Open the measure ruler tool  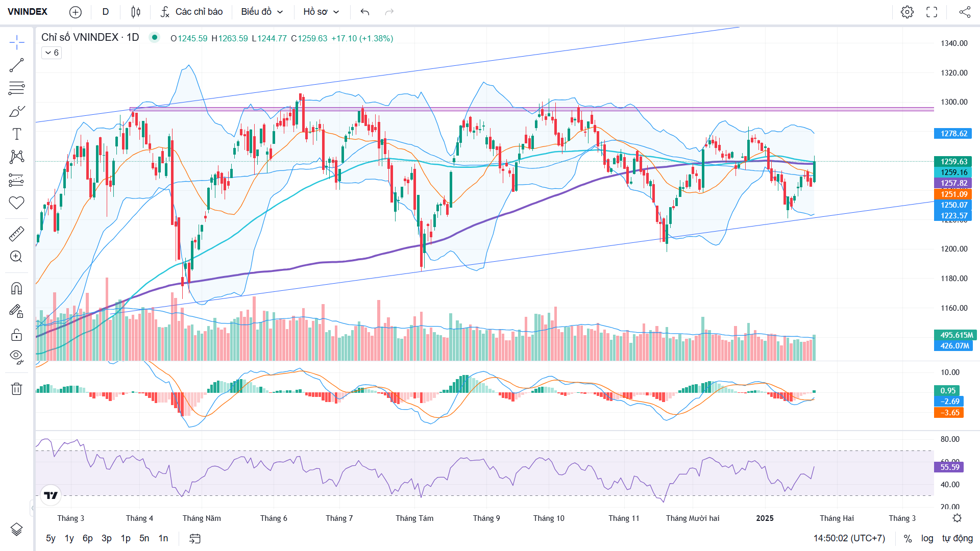click(x=16, y=234)
